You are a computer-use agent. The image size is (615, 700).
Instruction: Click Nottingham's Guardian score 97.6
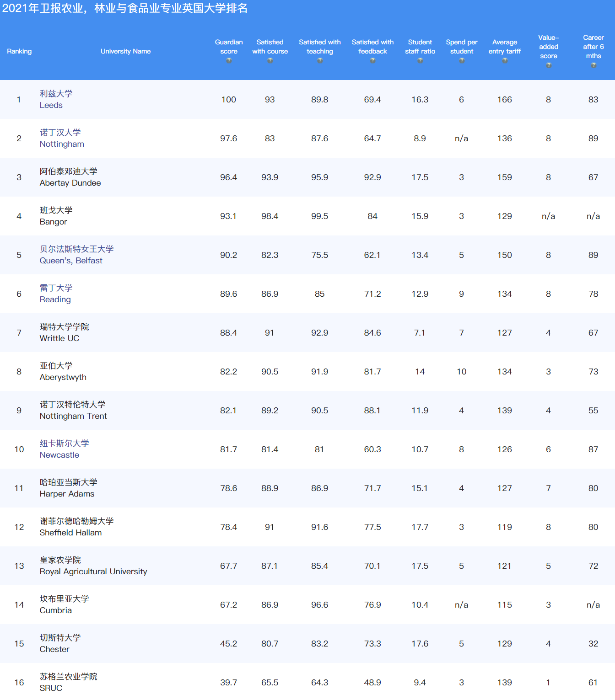[x=229, y=139]
